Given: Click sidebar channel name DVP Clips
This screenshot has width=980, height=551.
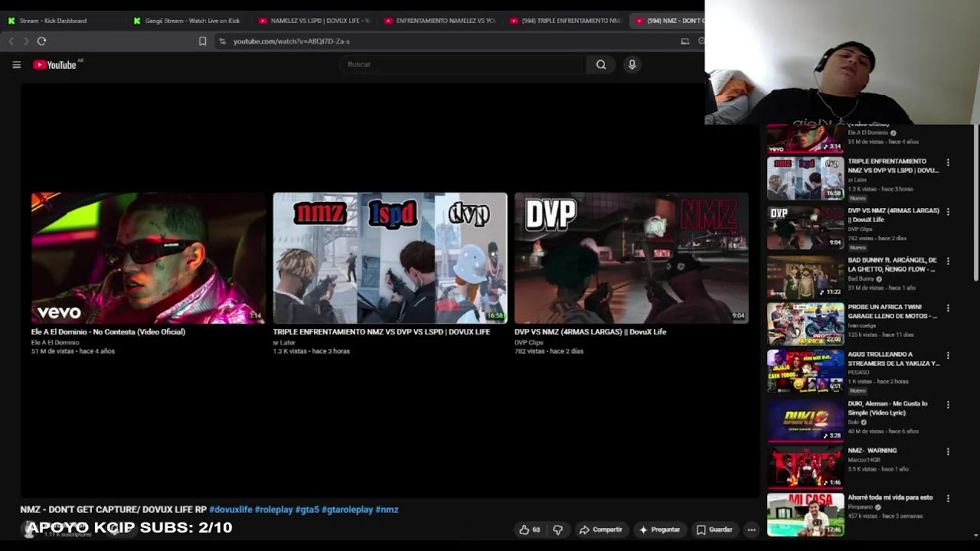Looking at the screenshot, I should click(860, 229).
